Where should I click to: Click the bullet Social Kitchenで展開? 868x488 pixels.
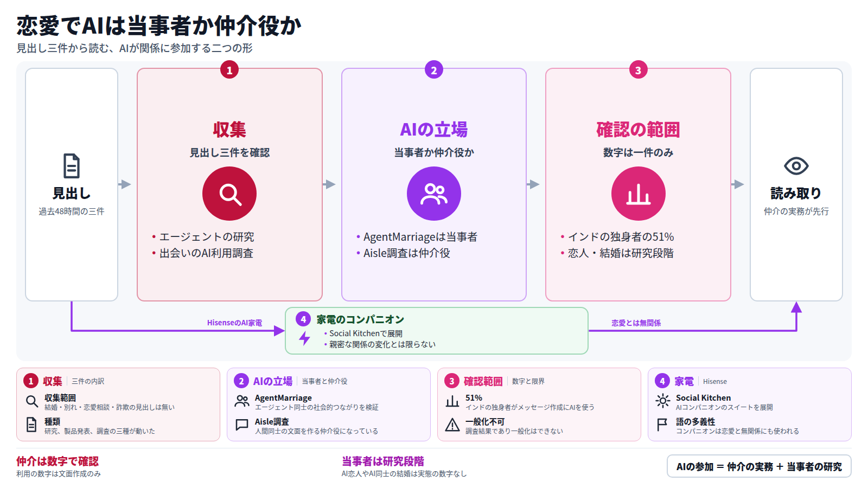366,333
